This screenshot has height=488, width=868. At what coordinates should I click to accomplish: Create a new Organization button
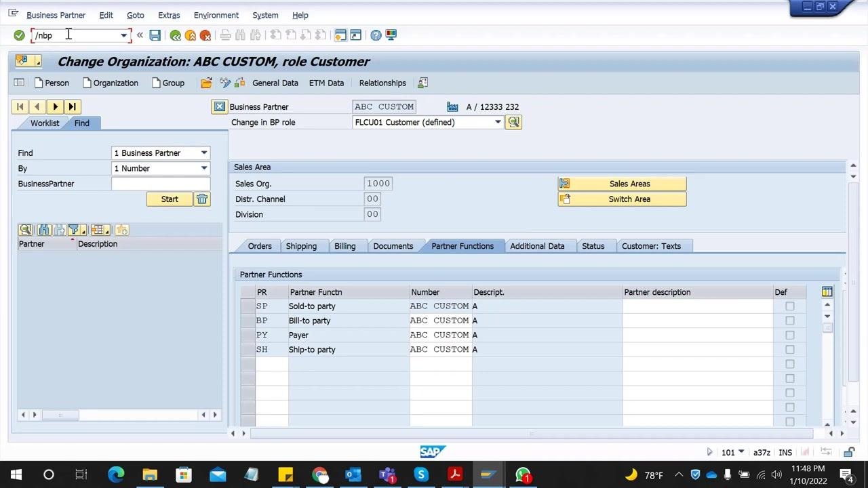click(x=110, y=83)
